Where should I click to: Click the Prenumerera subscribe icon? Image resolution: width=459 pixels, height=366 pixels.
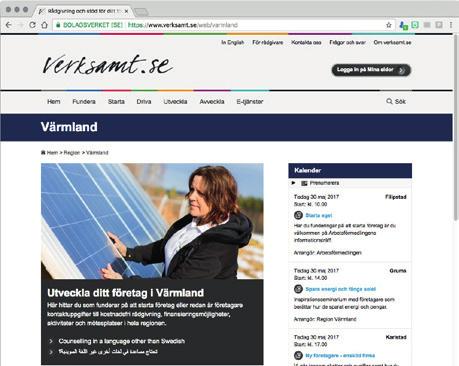[x=304, y=183]
